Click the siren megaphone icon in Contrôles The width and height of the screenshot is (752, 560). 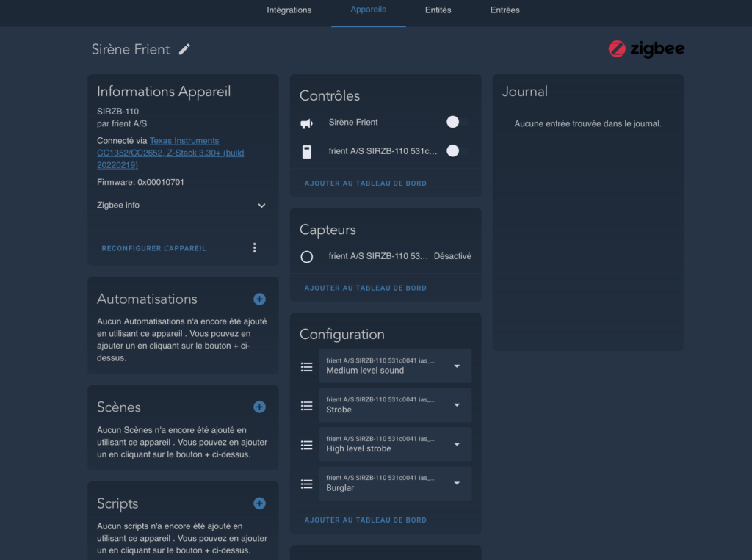pos(307,123)
